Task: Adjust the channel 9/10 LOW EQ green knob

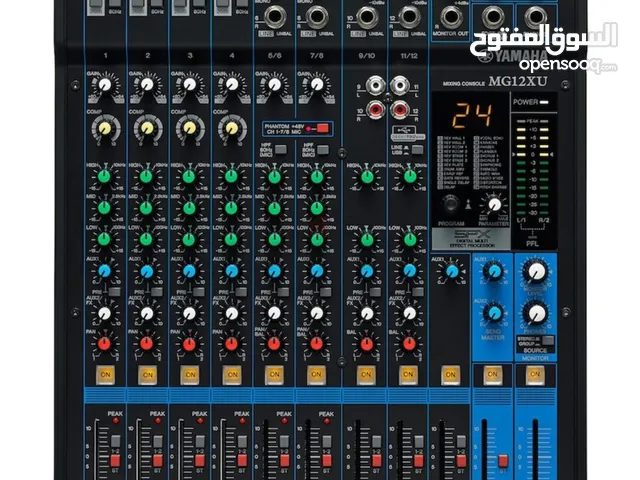Action: pos(367,240)
